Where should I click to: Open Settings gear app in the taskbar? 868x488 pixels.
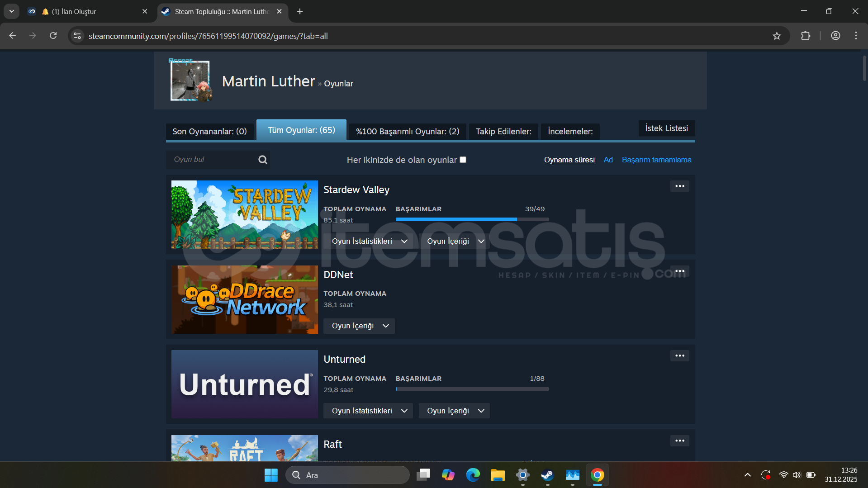pyautogui.click(x=523, y=475)
